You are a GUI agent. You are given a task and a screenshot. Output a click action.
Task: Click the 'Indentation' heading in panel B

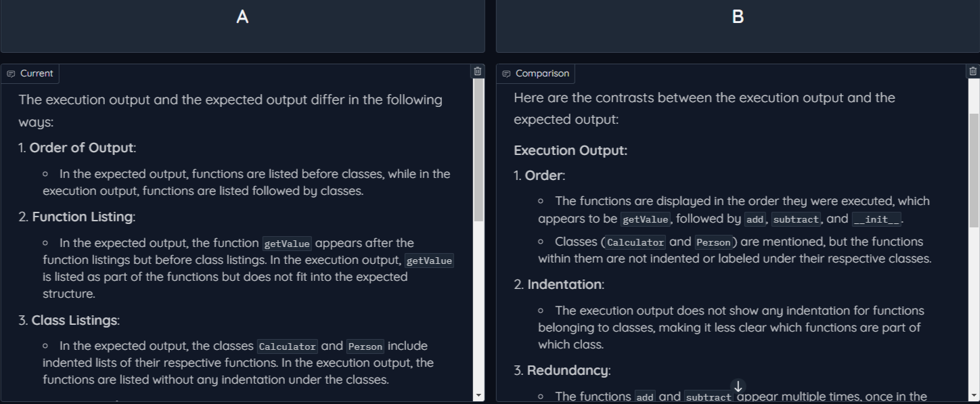pyautogui.click(x=564, y=284)
